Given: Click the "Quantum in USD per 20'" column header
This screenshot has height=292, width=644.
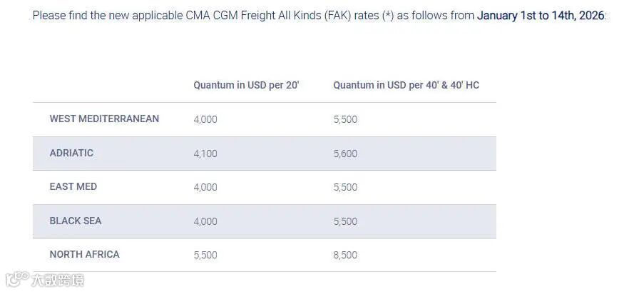Looking at the screenshot, I should coord(246,85).
